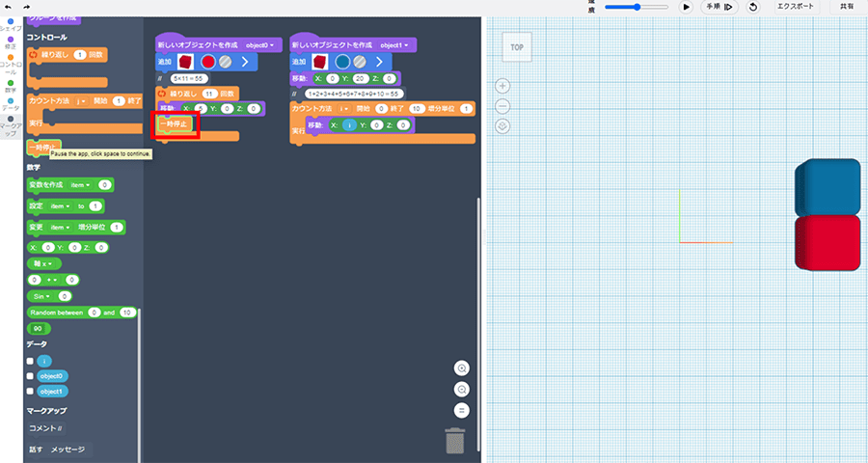Select the シェイプ shapes category
Image resolution: width=868 pixels, height=463 pixels.
click(x=11, y=25)
